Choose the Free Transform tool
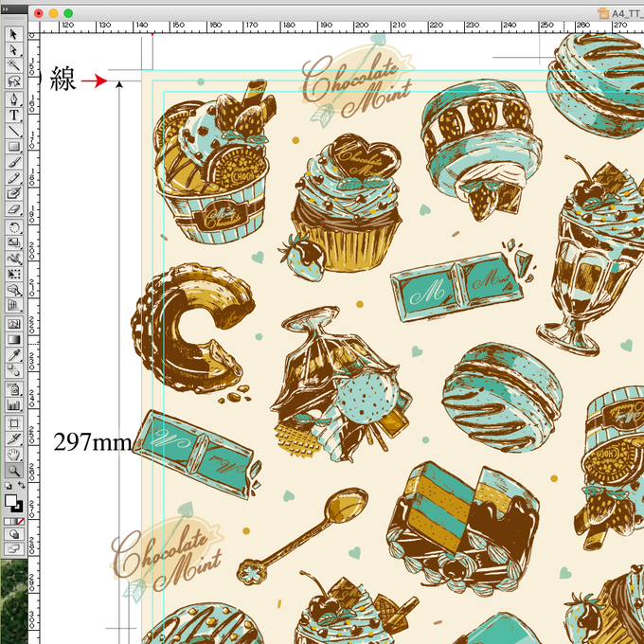 click(x=13, y=274)
